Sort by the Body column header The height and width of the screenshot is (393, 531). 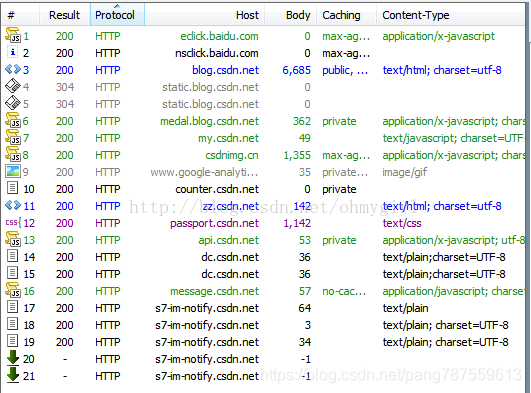coord(291,15)
